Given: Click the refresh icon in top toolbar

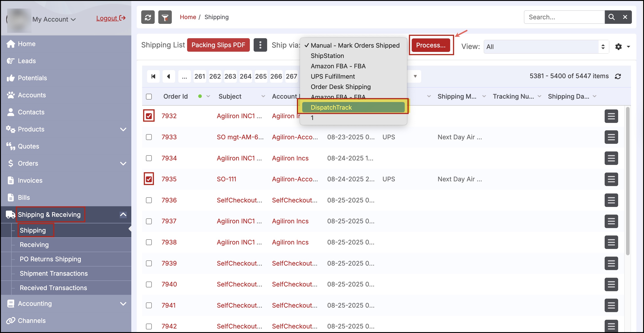Looking at the screenshot, I should 148,17.
